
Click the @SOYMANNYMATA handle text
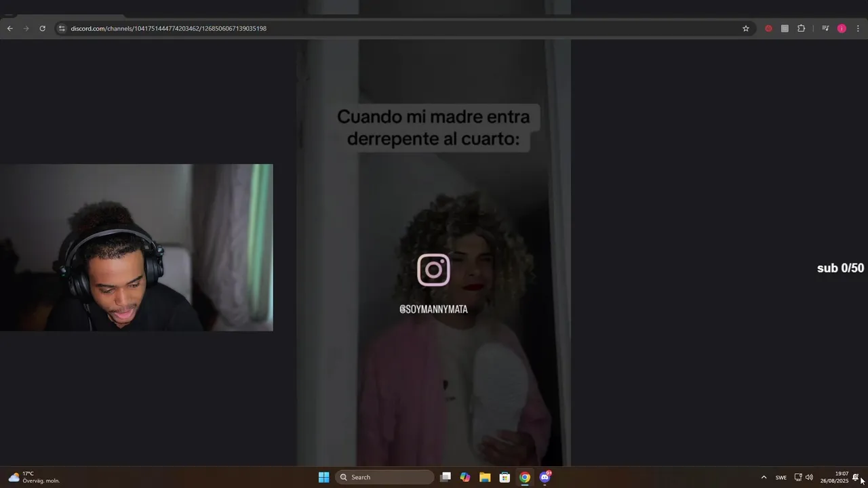pos(433,309)
